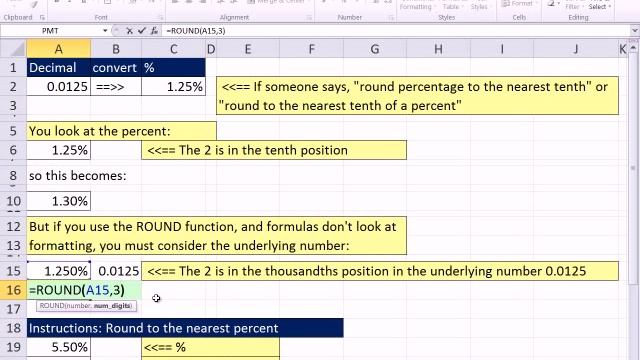The height and width of the screenshot is (360, 640).
Task: Expand the formula bar with the right arrow
Action: [635, 31]
